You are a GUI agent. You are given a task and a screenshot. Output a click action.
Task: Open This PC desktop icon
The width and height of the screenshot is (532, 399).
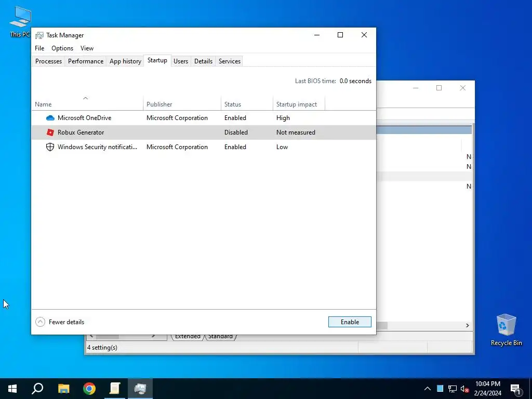20,21
